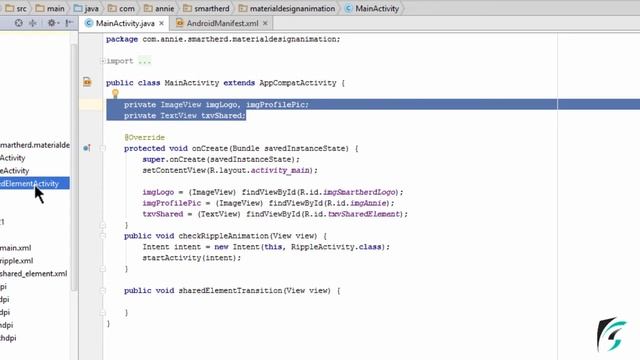Image resolution: width=640 pixels, height=360 pixels.
Task: Click 'super.onCreate(savedInstanceState);' line
Action: tap(221, 160)
